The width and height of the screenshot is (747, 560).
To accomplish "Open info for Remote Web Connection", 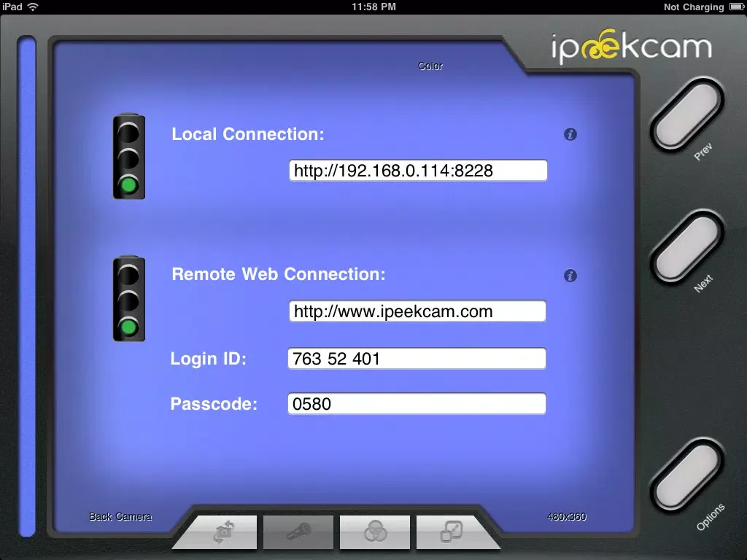I will (x=570, y=276).
